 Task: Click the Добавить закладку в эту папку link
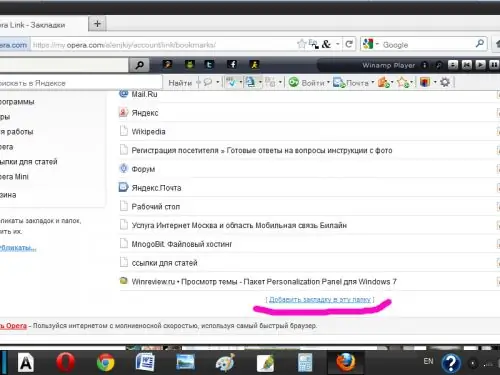pyautogui.click(x=320, y=300)
